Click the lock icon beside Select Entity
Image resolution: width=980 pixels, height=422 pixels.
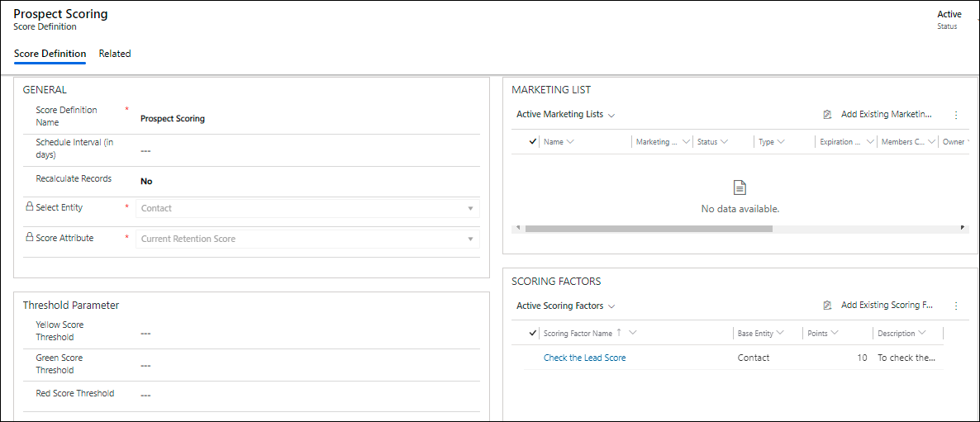click(x=29, y=208)
